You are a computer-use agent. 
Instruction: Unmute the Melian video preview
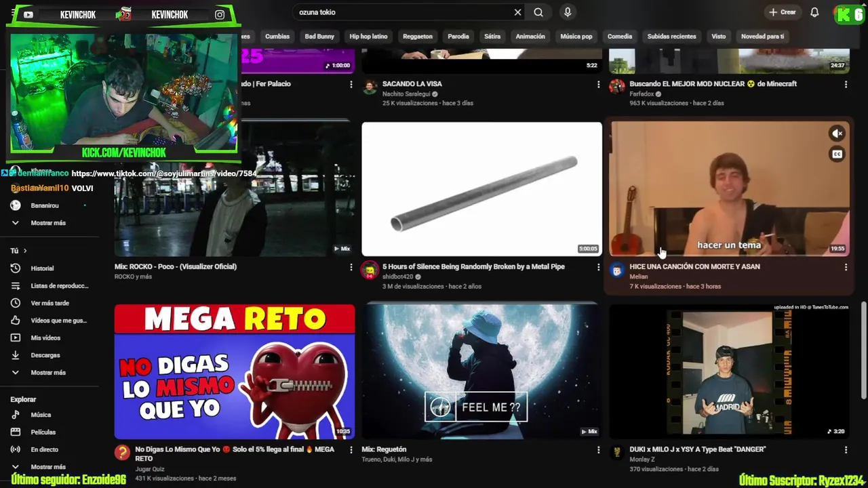pos(837,134)
